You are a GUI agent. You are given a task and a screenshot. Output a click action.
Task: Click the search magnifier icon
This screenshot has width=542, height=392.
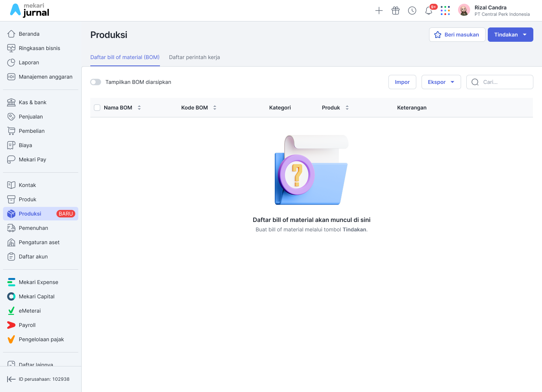click(x=475, y=82)
